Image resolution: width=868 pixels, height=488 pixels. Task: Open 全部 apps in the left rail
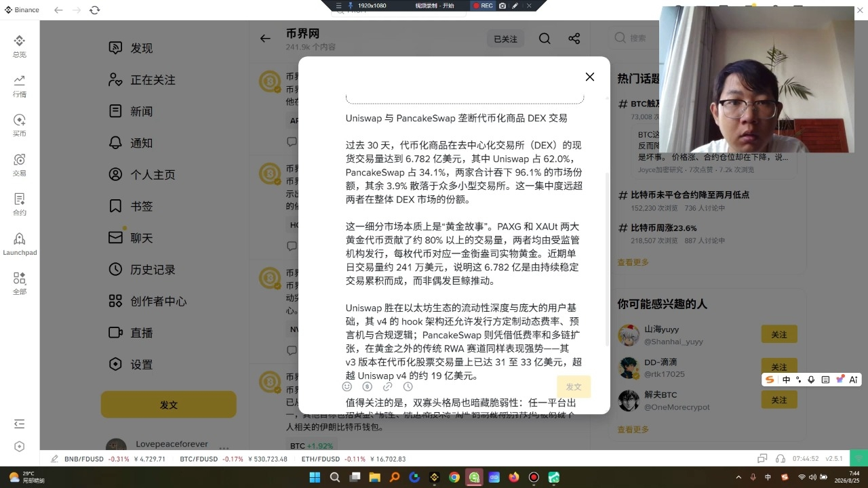20,283
